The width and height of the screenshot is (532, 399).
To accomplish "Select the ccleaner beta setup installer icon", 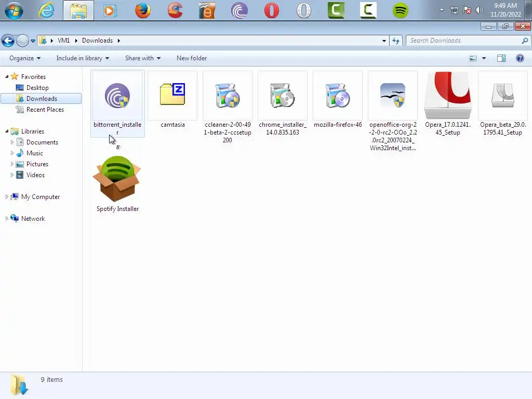I will pos(228,96).
